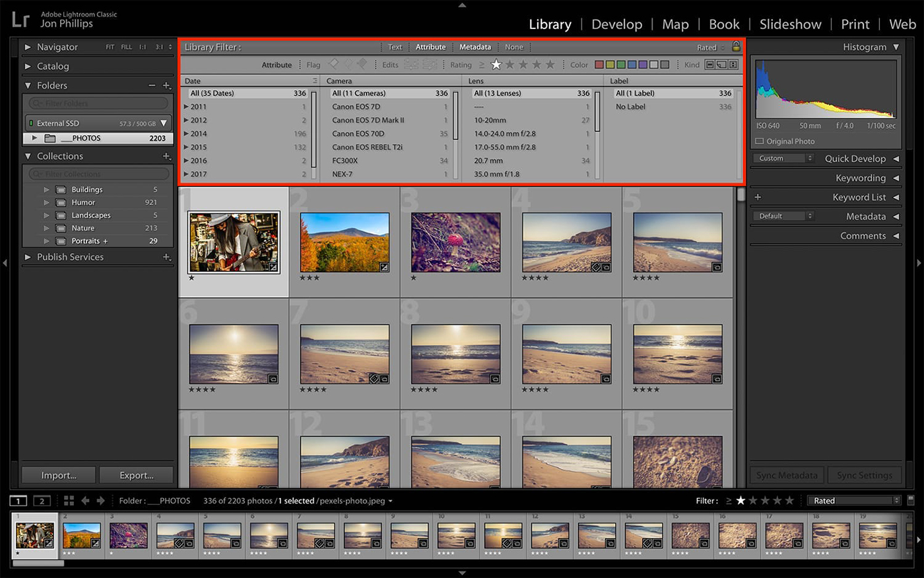This screenshot has height=578, width=924.
Task: Go forward with the right arrow
Action: (101, 501)
